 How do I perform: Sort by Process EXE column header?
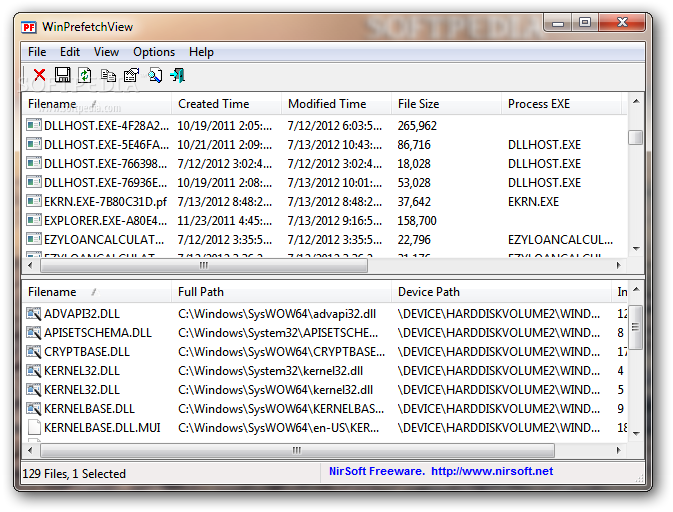(x=561, y=104)
